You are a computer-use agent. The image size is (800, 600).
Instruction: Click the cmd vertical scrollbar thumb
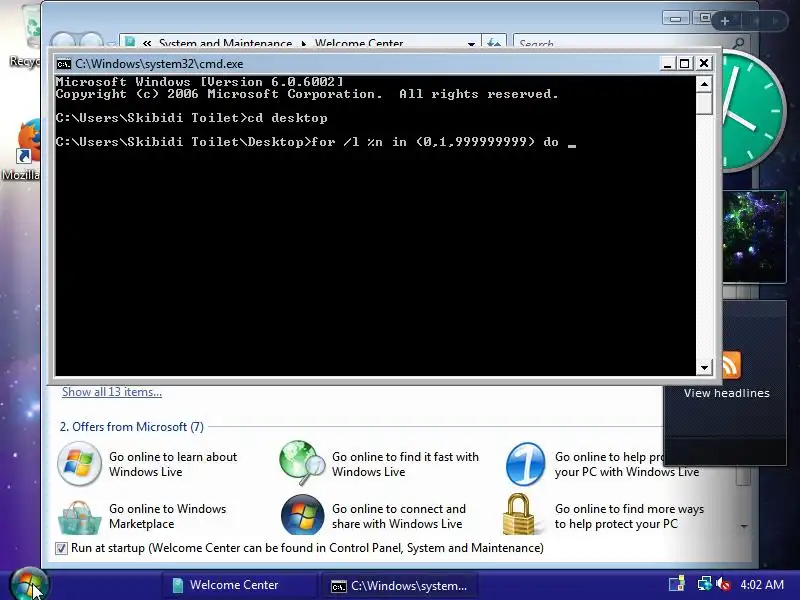(x=705, y=104)
